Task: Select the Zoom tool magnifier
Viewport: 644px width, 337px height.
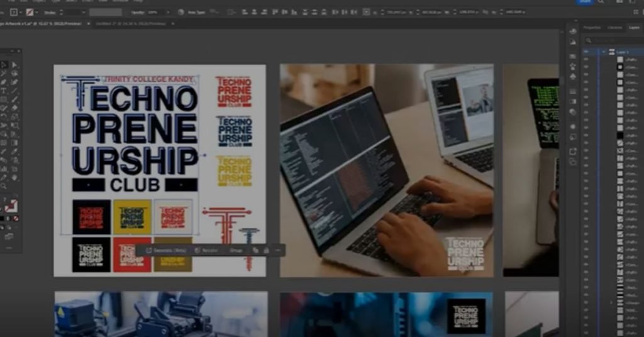Action: tap(4, 187)
